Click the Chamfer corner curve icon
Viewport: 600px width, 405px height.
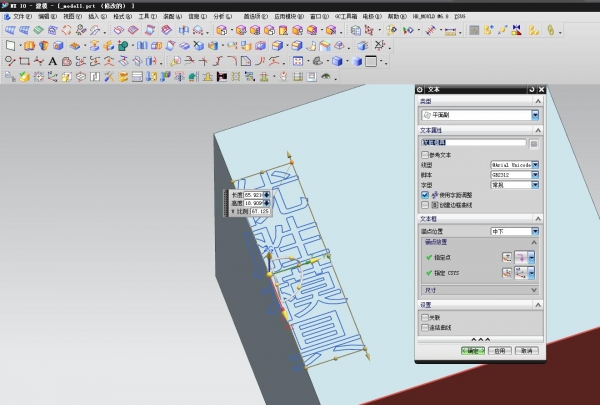[x=246, y=61]
